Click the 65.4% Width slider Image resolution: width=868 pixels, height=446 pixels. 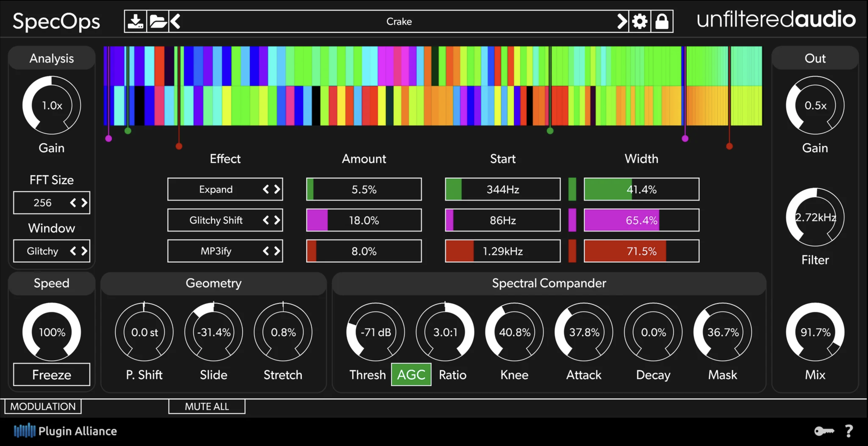pyautogui.click(x=642, y=220)
